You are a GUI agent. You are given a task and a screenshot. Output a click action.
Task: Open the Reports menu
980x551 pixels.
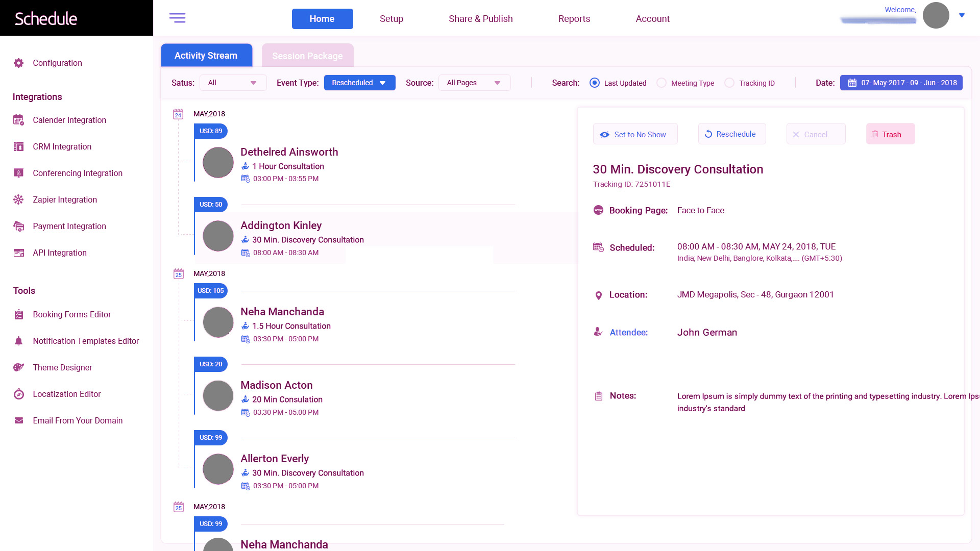pos(574,19)
